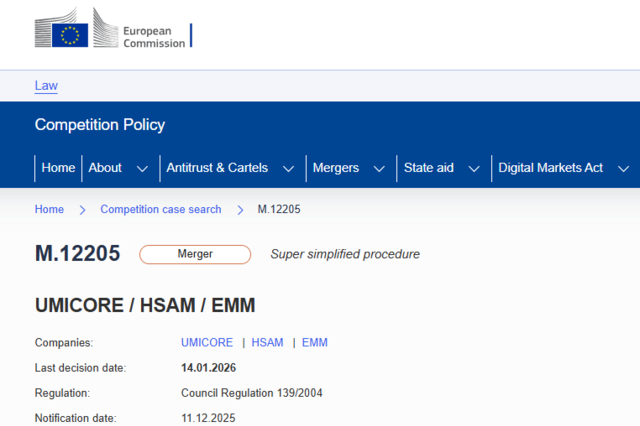Go to Home in navigation bar
This screenshot has width=640, height=426.
click(x=58, y=168)
